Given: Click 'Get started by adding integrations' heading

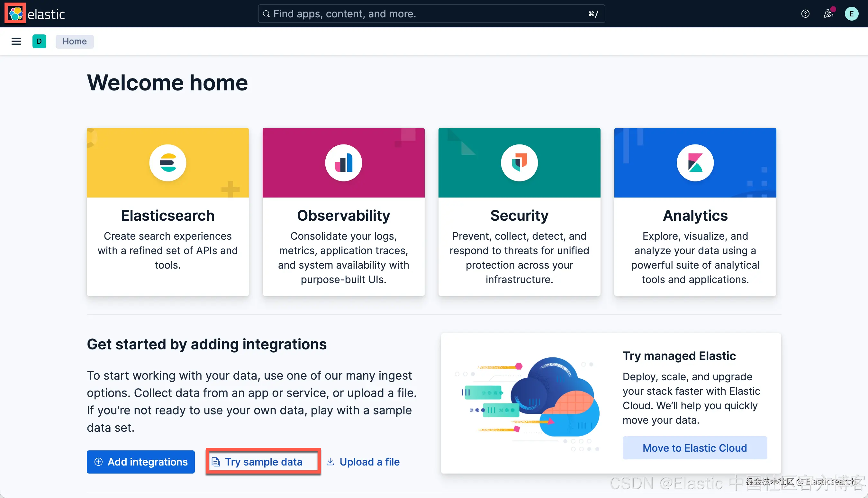Looking at the screenshot, I should [x=207, y=344].
